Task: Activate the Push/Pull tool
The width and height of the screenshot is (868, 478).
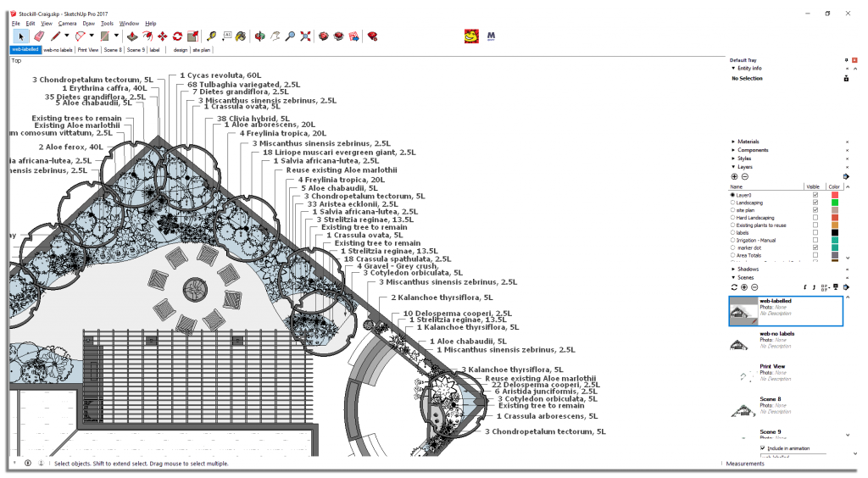Action: 132,36
